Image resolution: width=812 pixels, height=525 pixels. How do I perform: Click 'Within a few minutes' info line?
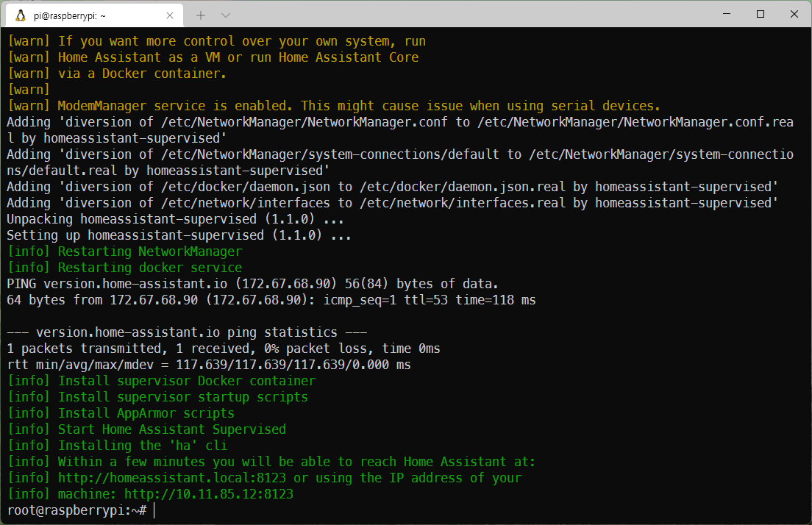click(x=271, y=462)
